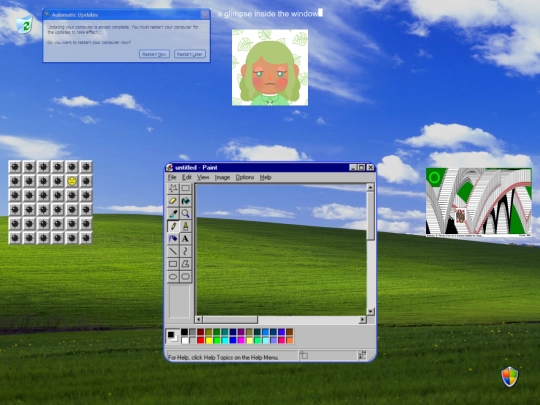Screen dimensions: 540x405
Task: Choose the Fill With Color bucket tool
Action: [x=186, y=201]
